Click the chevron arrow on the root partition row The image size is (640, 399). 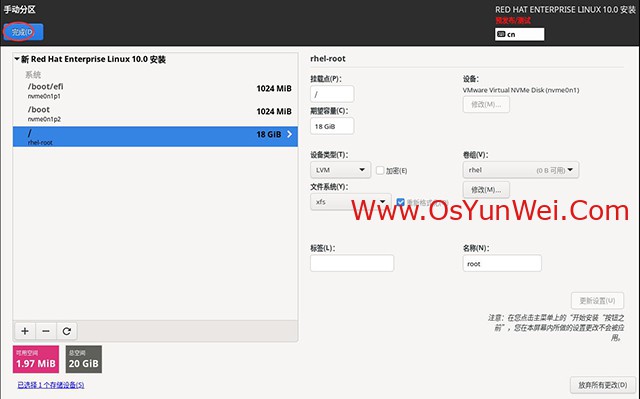[x=289, y=134]
